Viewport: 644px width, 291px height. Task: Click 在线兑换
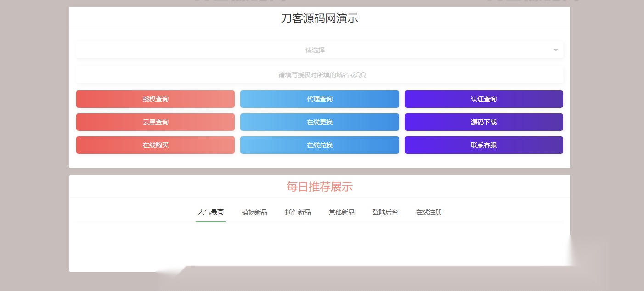point(320,145)
